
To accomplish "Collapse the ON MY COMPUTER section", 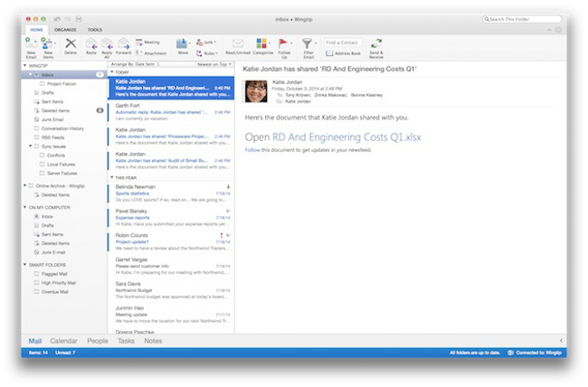I will (x=24, y=207).
